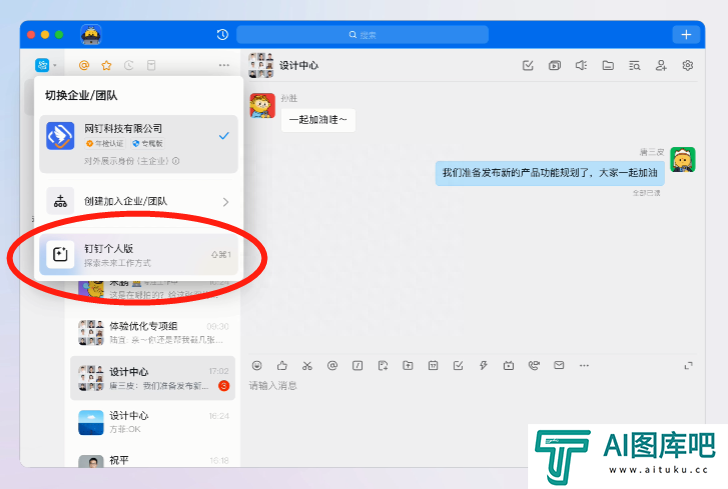Screen dimensions: 728x489
Task: Open 设计中心 chat with 方菲:OK
Action: pos(153,422)
